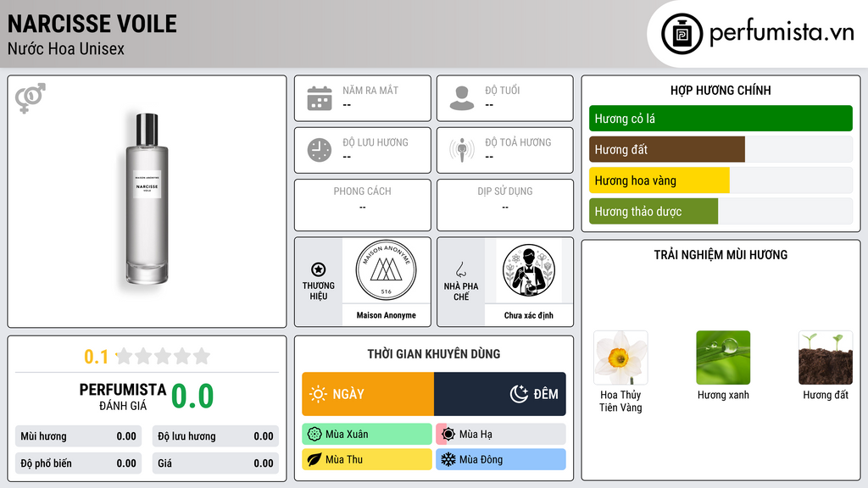Click the snowflake icon for Mùa Đông

(x=448, y=459)
